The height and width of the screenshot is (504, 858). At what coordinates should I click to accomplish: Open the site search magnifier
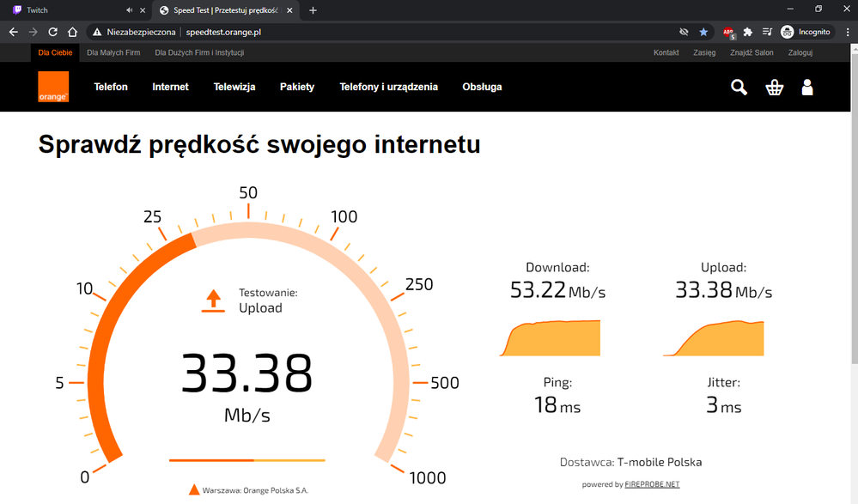pos(739,87)
